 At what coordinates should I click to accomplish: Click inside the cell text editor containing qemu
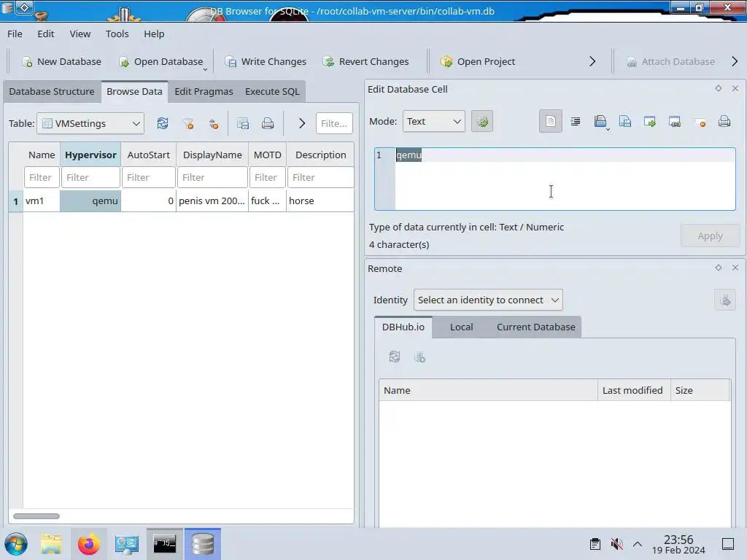tap(555, 179)
